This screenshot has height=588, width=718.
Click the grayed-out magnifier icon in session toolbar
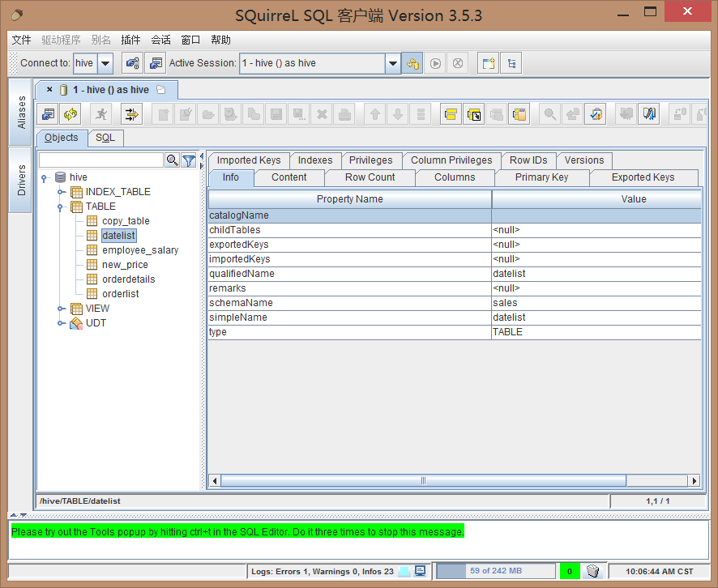[x=550, y=114]
